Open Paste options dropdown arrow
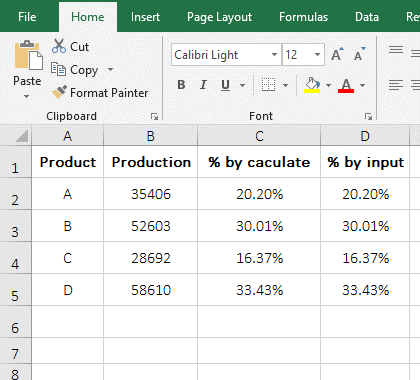Image resolution: width=420 pixels, height=380 pixels. tap(27, 96)
